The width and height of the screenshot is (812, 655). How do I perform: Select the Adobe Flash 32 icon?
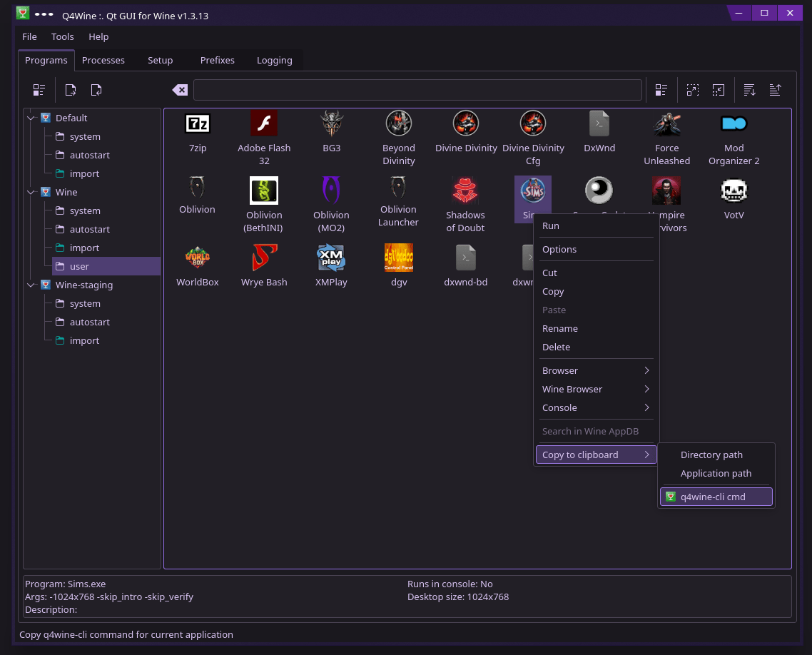264,123
